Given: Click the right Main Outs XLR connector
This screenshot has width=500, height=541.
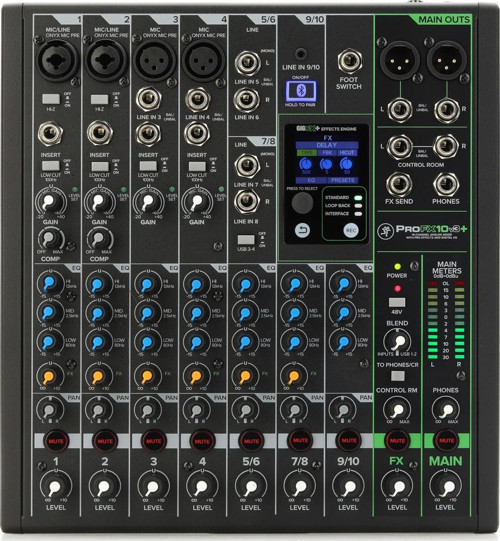Looking at the screenshot, I should [x=447, y=60].
